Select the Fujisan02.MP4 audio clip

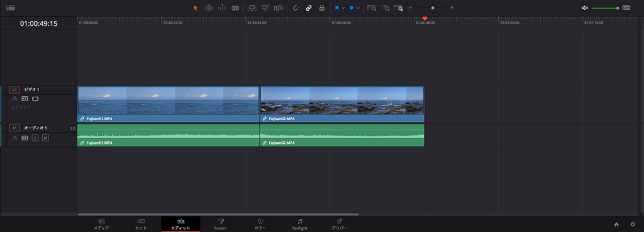342,135
